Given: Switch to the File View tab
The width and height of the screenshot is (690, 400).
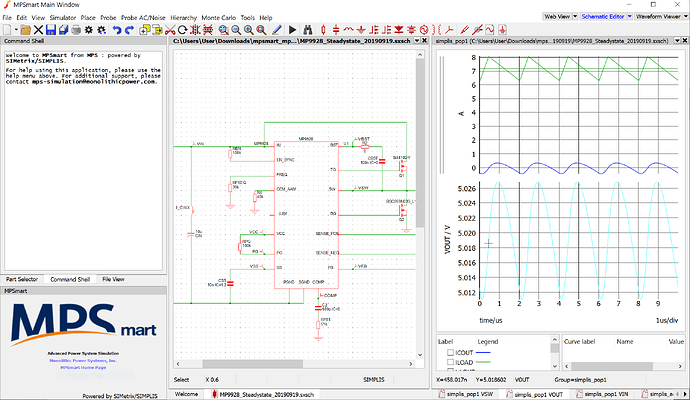Looking at the screenshot, I should (x=113, y=279).
